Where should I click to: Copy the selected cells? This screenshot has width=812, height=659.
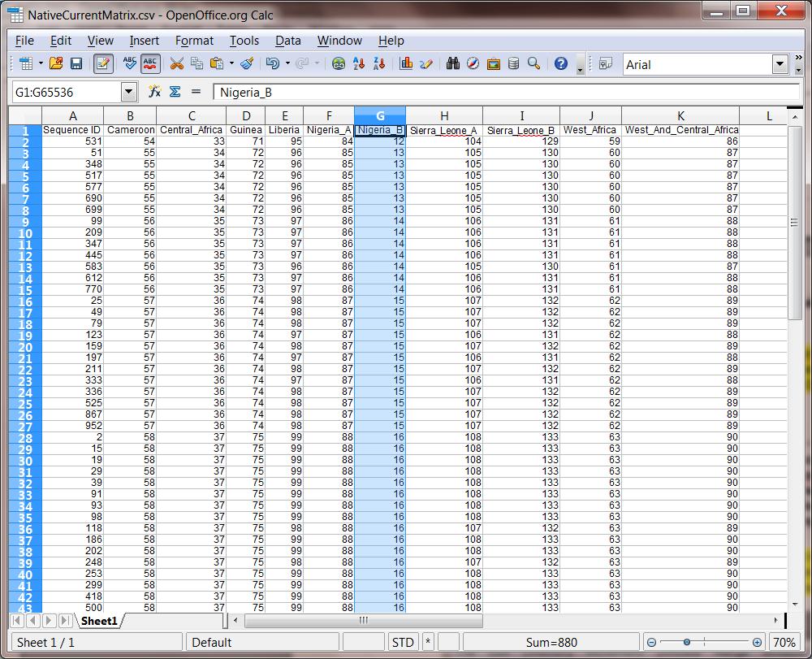click(x=197, y=63)
